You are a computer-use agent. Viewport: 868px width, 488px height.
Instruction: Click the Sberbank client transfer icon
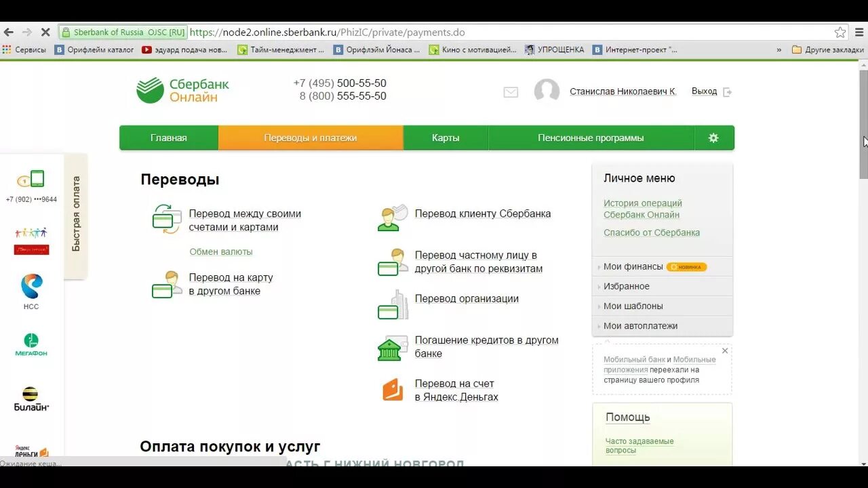pos(393,218)
